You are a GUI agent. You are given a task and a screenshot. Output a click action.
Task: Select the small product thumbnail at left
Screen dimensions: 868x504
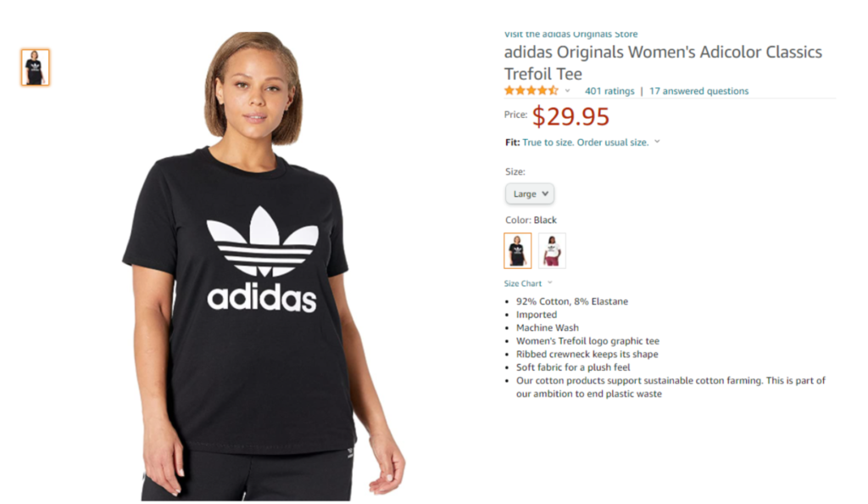(x=36, y=67)
